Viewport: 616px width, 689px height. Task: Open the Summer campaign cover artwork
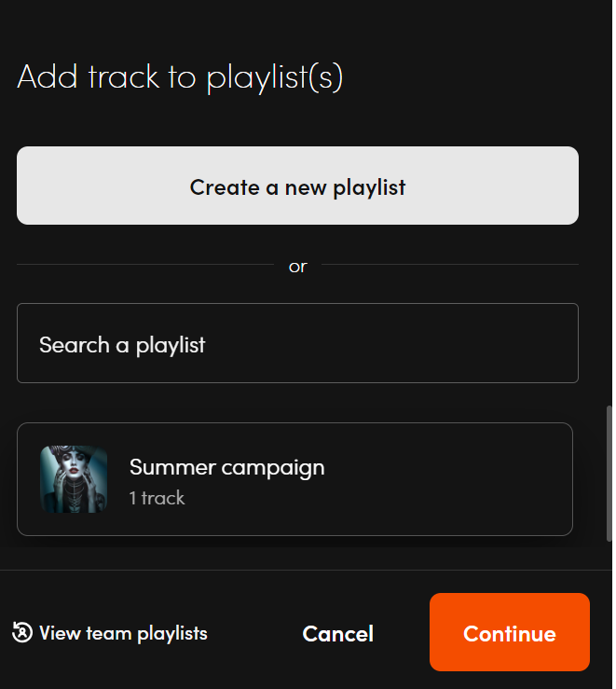74,479
